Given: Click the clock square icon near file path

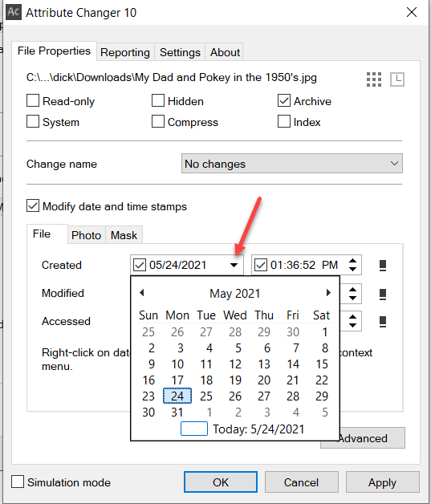Looking at the screenshot, I should coord(397,79).
